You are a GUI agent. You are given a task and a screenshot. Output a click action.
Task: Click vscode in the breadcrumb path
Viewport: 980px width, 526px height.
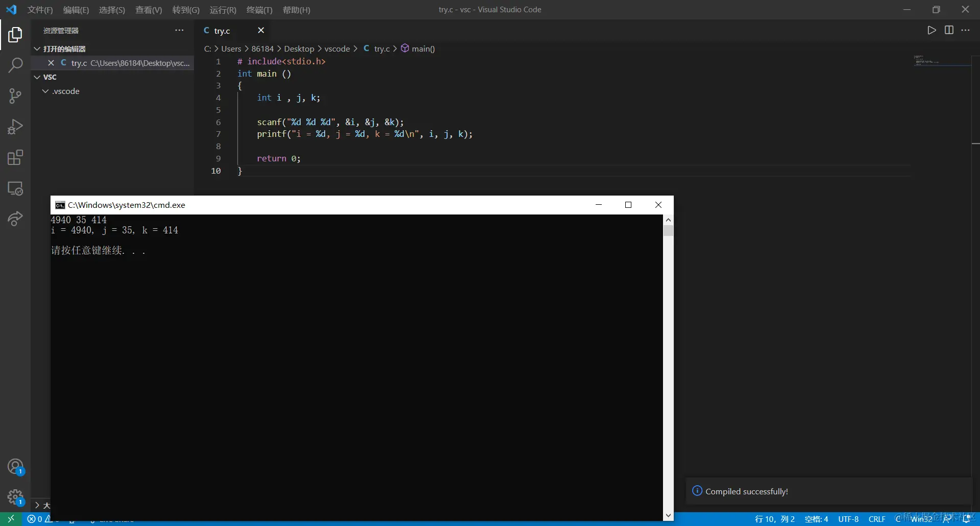[337, 49]
